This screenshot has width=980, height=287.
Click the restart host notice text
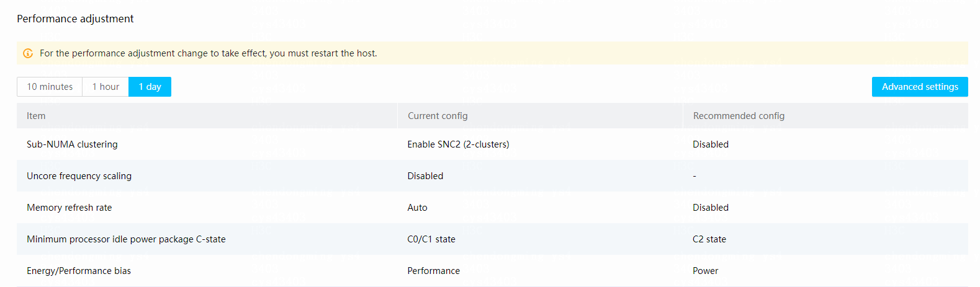click(209, 53)
